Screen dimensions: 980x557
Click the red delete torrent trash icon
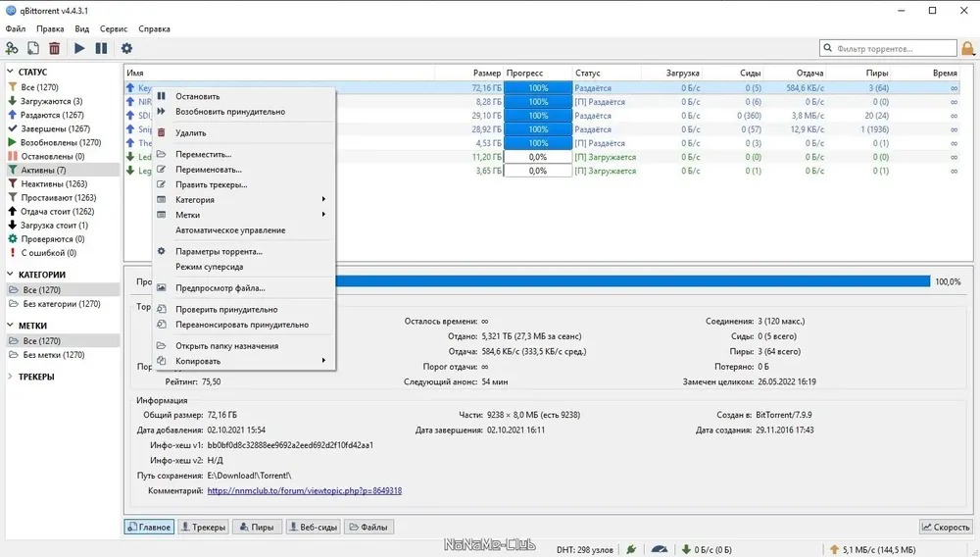(x=54, y=48)
